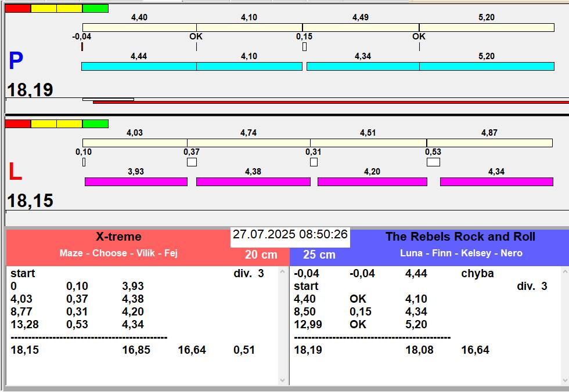Click the cyan 4,44 run time bar
This screenshot has width=569, height=392.
(x=139, y=67)
